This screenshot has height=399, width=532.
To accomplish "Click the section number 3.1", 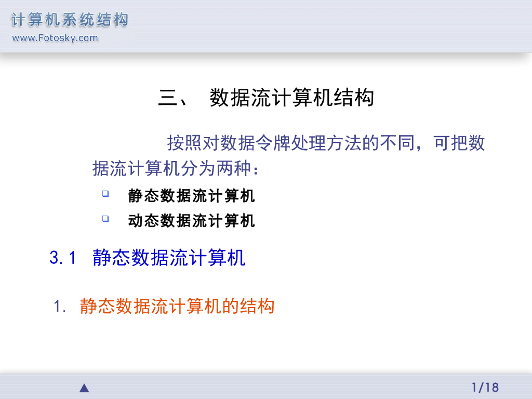I will click(x=63, y=258).
